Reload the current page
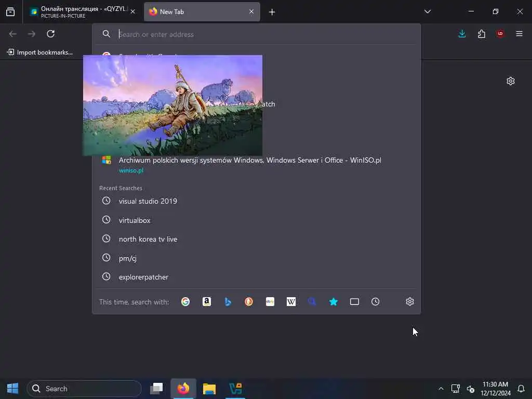532x399 pixels. click(x=50, y=34)
